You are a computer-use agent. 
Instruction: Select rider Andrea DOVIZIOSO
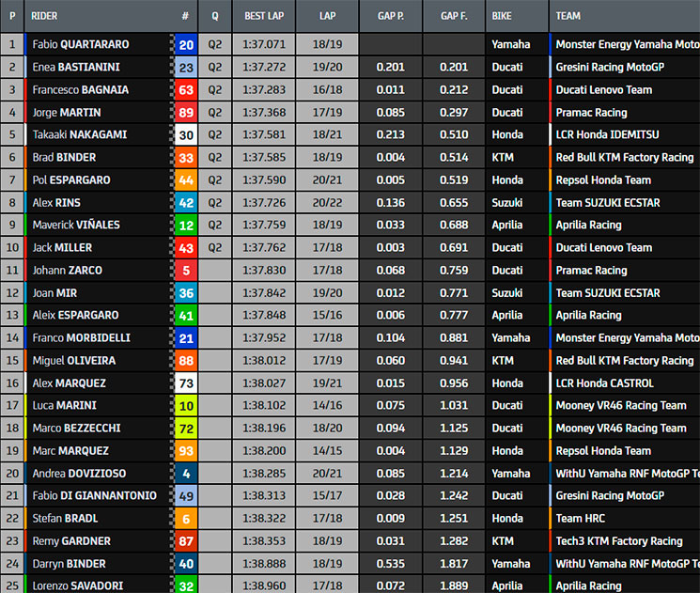click(79, 474)
